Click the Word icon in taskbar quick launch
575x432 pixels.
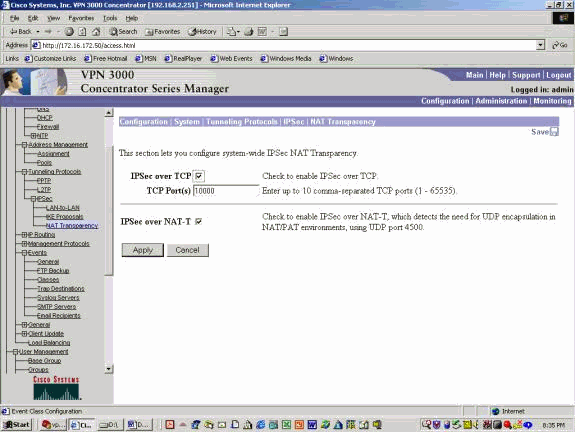point(312,425)
